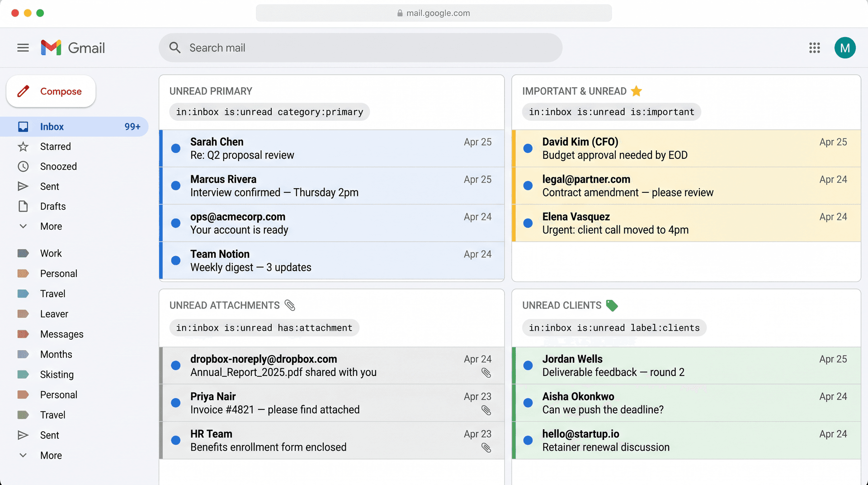Toggle read status on Sarah Chen's email
The height and width of the screenshot is (485, 868).
click(x=176, y=148)
